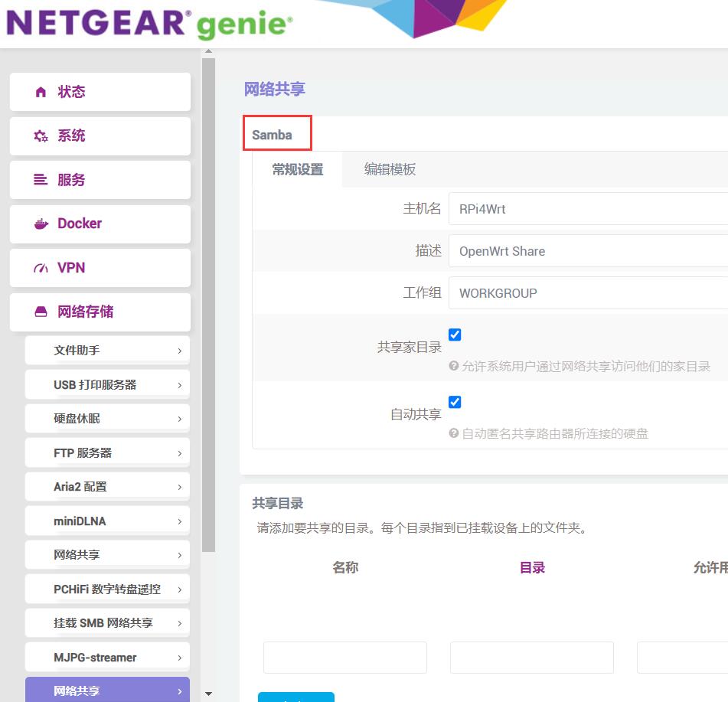Click the chevron on USB 打印服务器

180,385
